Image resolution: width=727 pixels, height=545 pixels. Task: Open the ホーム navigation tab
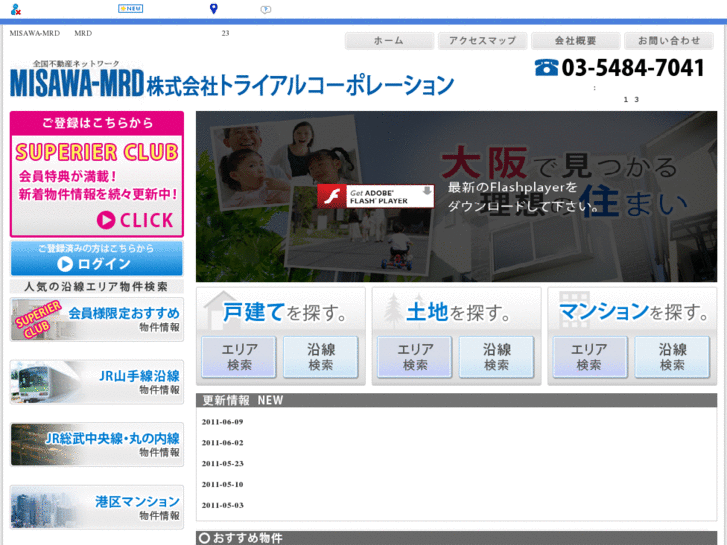click(x=389, y=41)
